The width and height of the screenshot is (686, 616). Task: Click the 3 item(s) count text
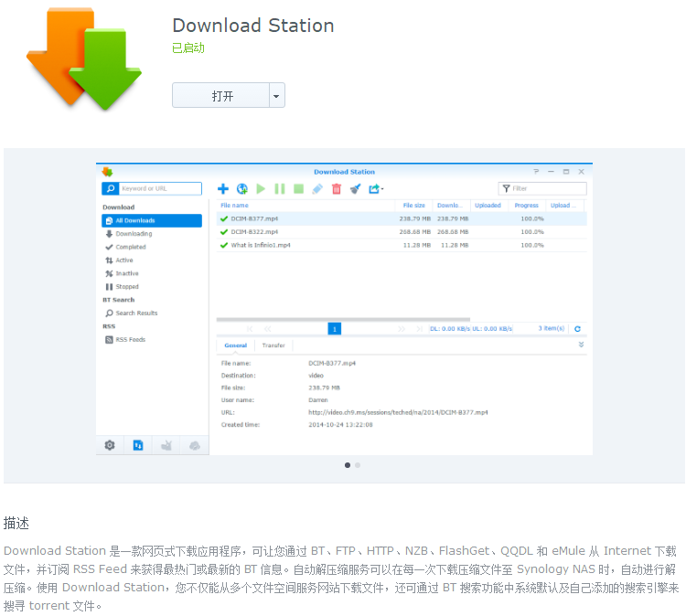point(552,328)
